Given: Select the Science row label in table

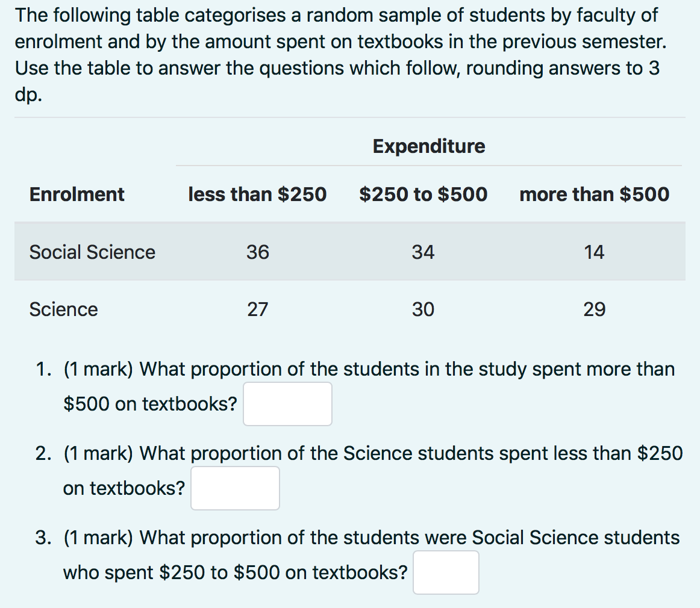Looking at the screenshot, I should 63,309.
